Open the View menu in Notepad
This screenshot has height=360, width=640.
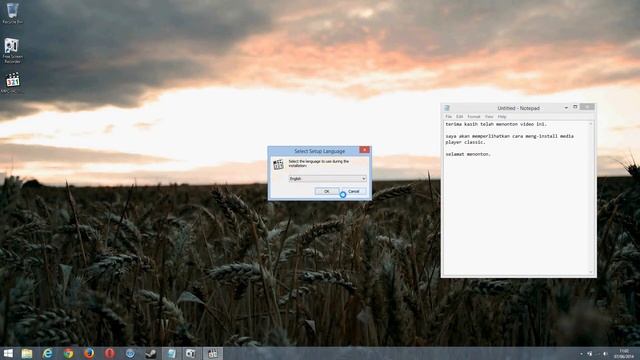[489, 117]
